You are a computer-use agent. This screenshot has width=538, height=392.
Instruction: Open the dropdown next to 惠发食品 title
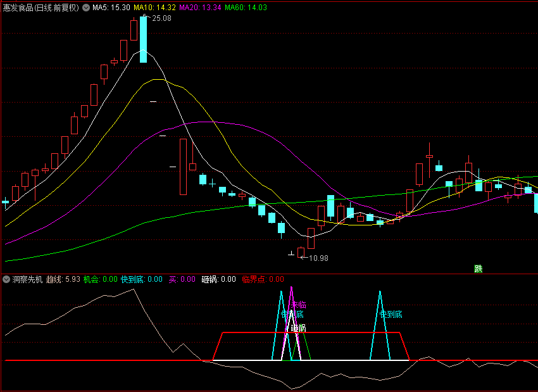[86, 8]
